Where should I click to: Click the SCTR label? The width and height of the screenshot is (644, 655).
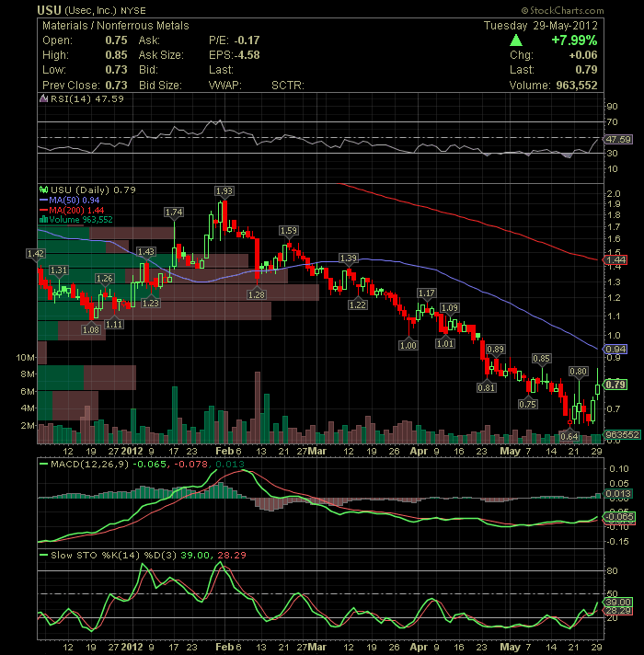pyautogui.click(x=288, y=86)
